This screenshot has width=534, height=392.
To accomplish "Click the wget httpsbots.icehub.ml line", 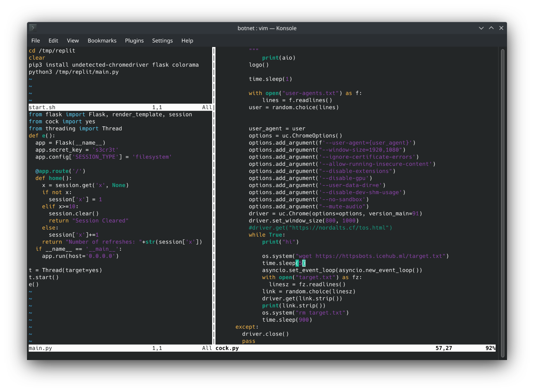I will point(356,256).
